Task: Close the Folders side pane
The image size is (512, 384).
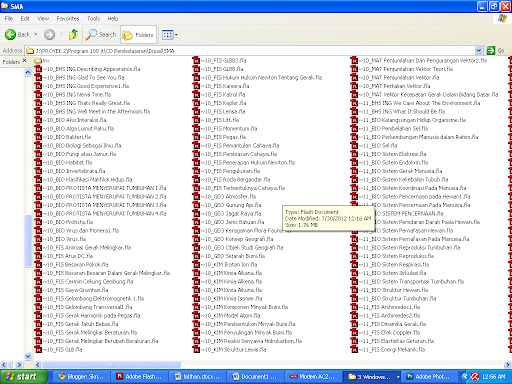Action: [24, 61]
